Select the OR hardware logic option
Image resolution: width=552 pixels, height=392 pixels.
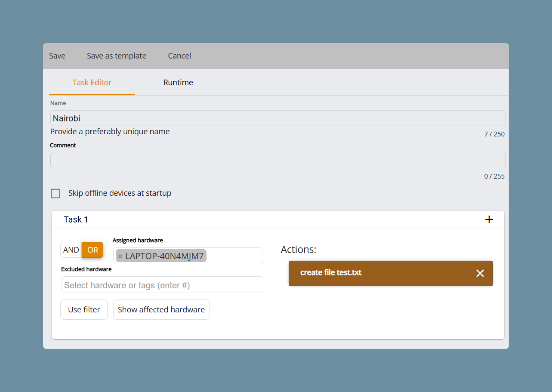point(93,250)
